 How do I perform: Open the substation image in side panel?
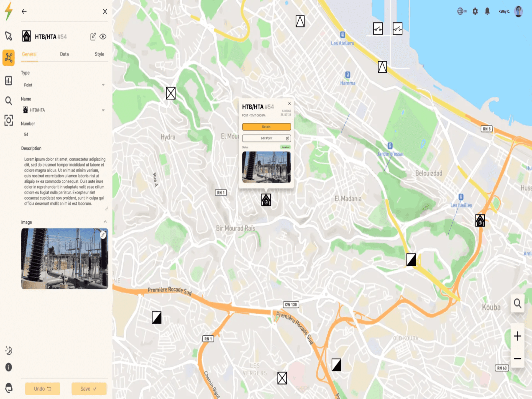tap(65, 259)
